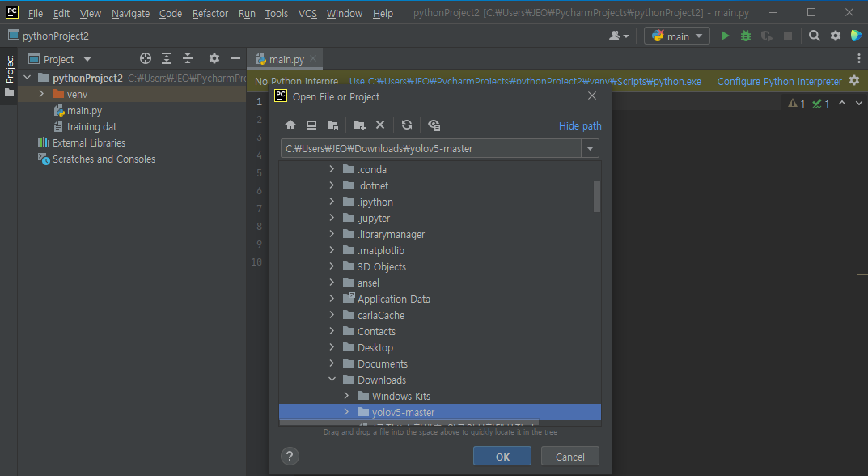This screenshot has height=476, width=868.
Task: Click the Stop square icon
Action: [x=788, y=36]
